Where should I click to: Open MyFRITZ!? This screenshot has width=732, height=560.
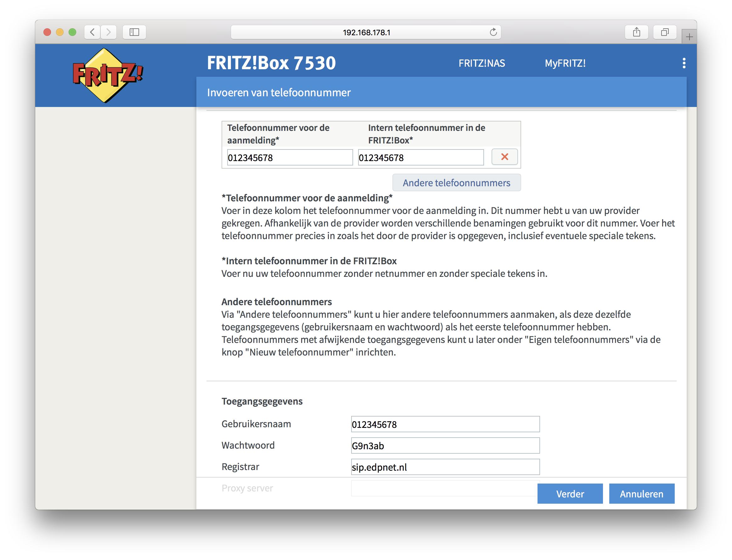pos(565,63)
